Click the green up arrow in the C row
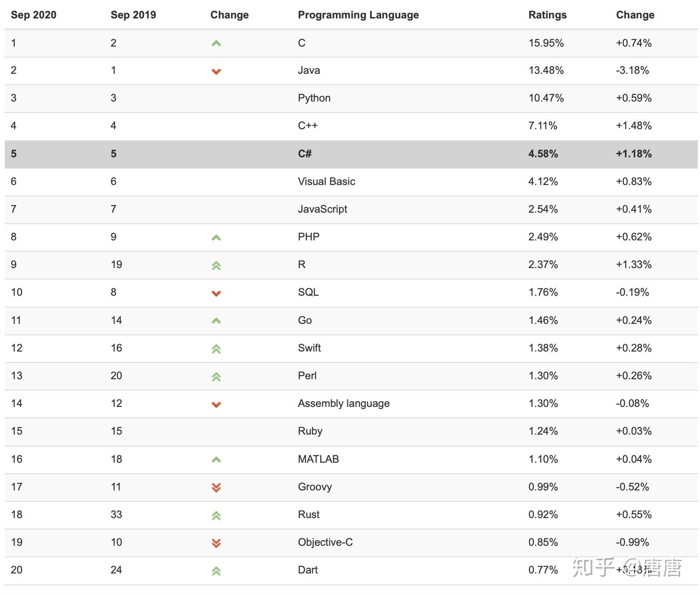 (216, 44)
